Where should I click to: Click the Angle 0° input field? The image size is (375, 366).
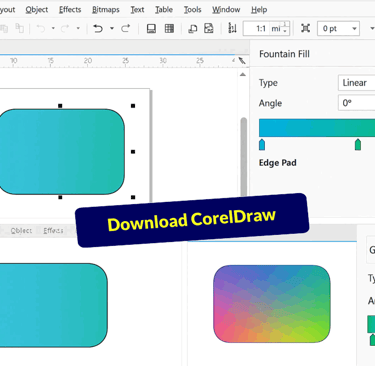[356, 103]
